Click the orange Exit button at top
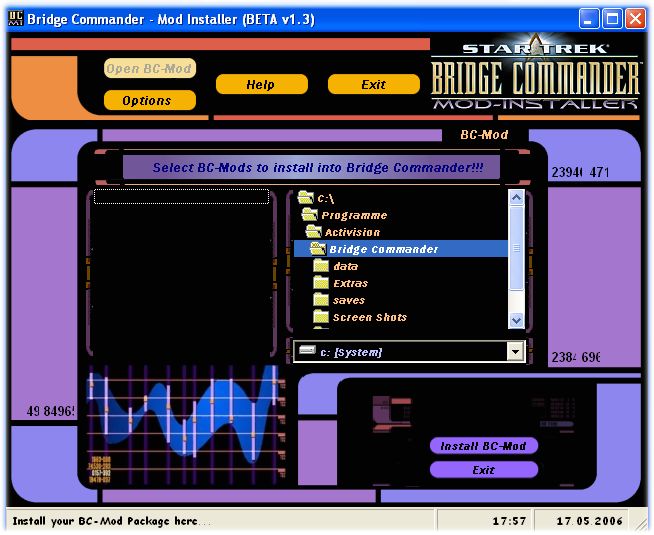The width and height of the screenshot is (654, 535). coord(373,85)
